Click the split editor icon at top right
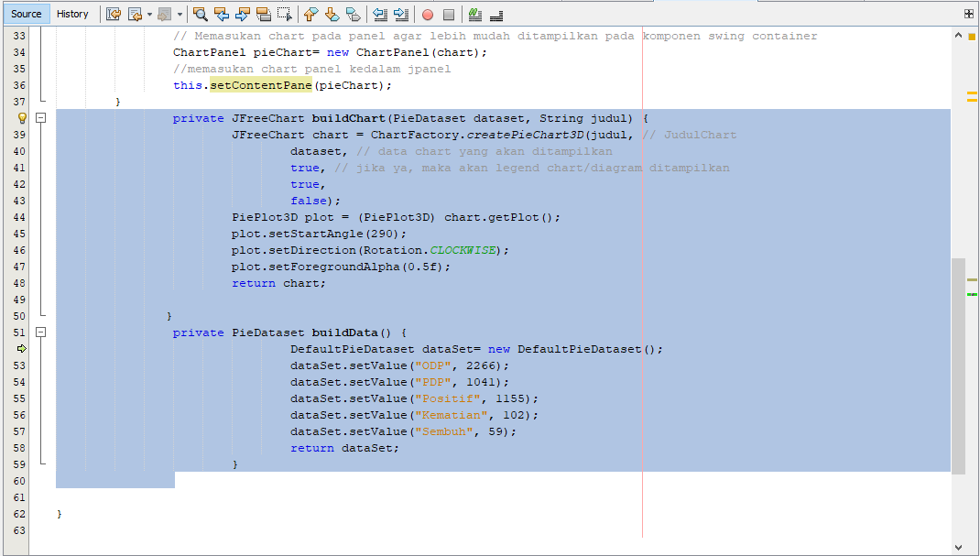The width and height of the screenshot is (980, 556). coord(967,13)
